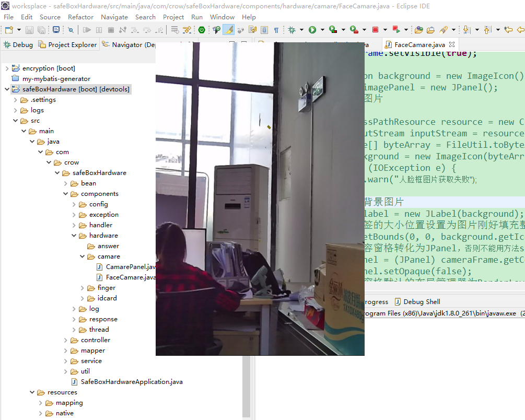This screenshot has height=420, width=525.
Task: Click the Open Task briefcase-folder icon
Action: 430,30
